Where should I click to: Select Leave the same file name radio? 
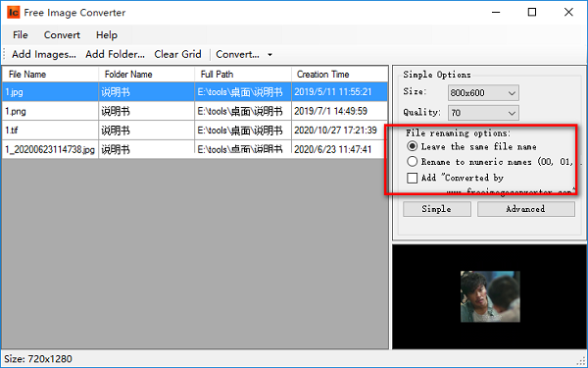pyautogui.click(x=413, y=146)
